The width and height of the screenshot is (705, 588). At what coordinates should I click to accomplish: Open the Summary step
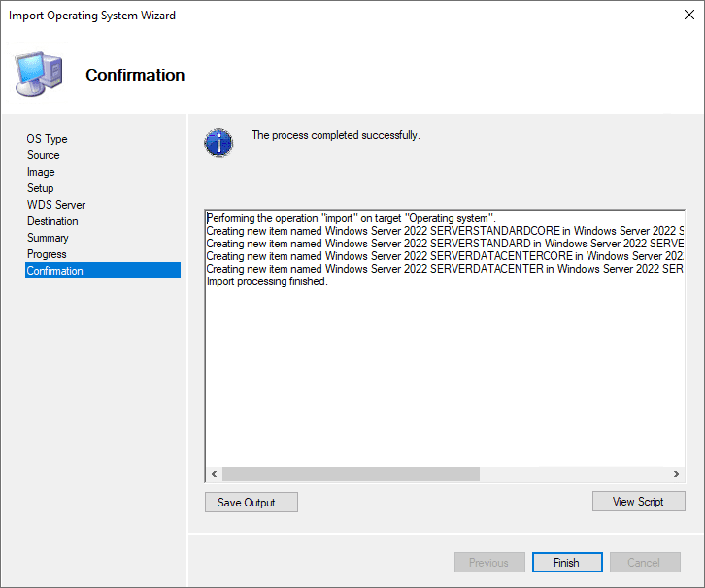click(48, 238)
